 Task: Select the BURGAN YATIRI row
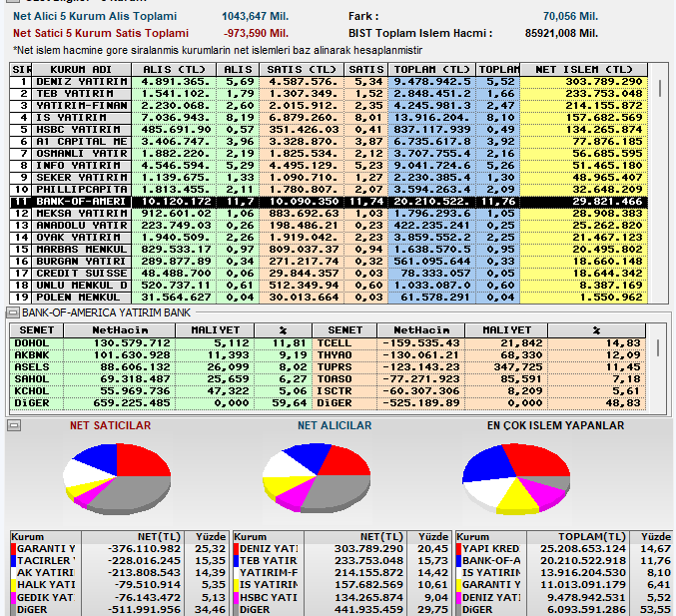(329, 262)
